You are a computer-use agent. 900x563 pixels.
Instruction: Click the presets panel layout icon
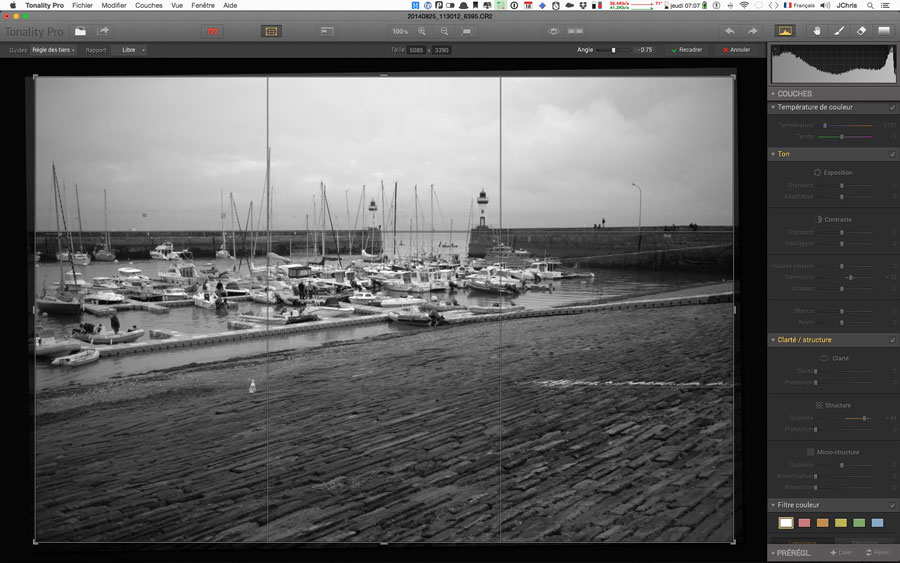tap(327, 32)
